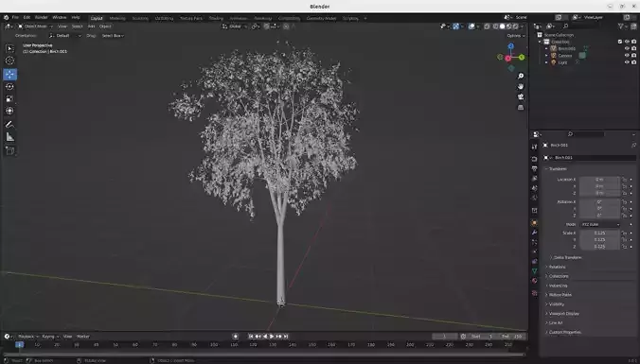Expand the Camera item in outliner

click(546, 56)
